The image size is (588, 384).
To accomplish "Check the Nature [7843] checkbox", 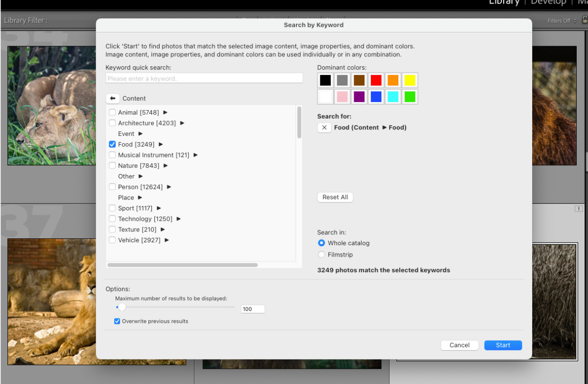I will [112, 166].
